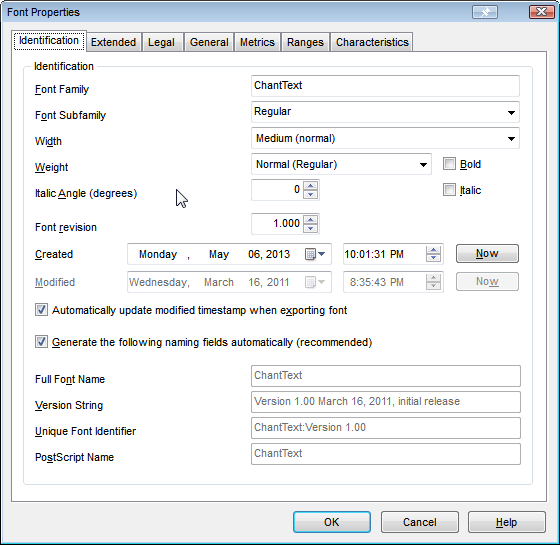The height and width of the screenshot is (545, 560).
Task: Click the Unique Font Identifier field
Action: pos(386,428)
